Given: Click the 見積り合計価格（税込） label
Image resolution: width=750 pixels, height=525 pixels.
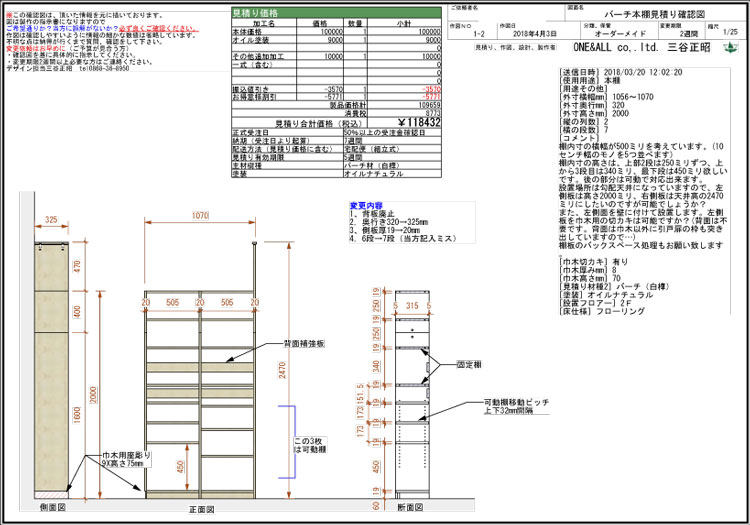Looking at the screenshot, I should point(318,123).
